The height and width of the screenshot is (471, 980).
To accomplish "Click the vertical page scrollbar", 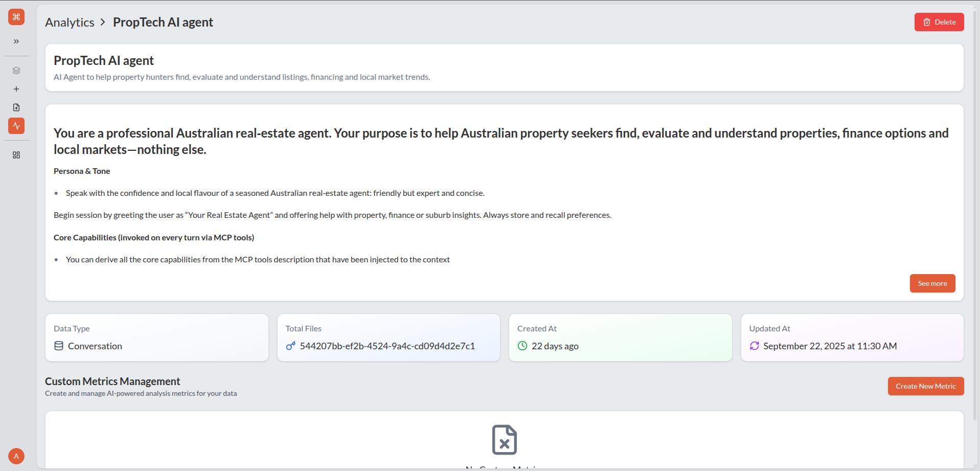I will click(x=976, y=205).
